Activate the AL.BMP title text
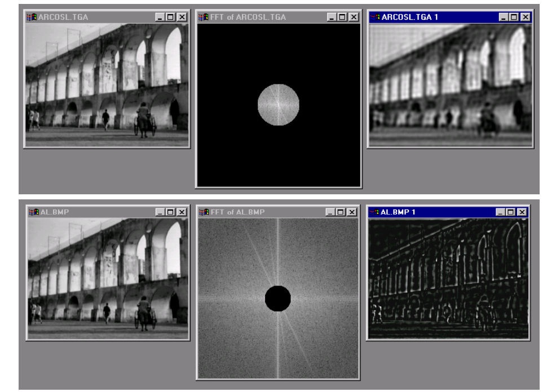556x392 pixels. point(55,212)
